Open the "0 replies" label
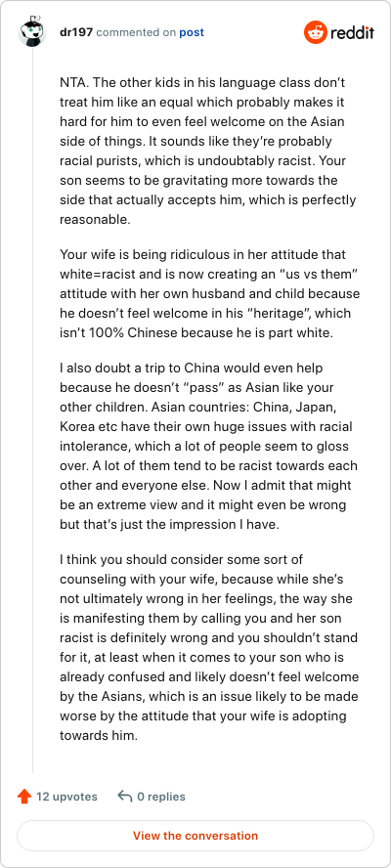The width and height of the screenshot is (391, 868). (161, 797)
